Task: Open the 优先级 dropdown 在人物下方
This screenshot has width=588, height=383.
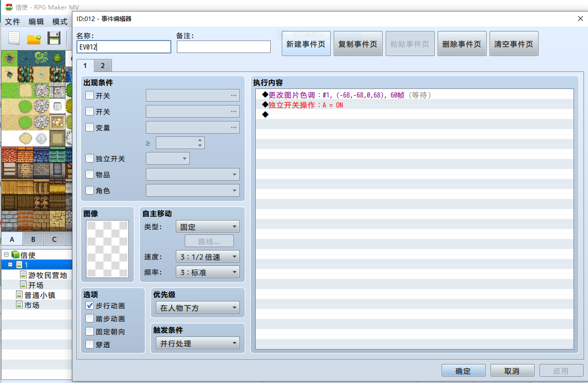Action: coord(198,307)
